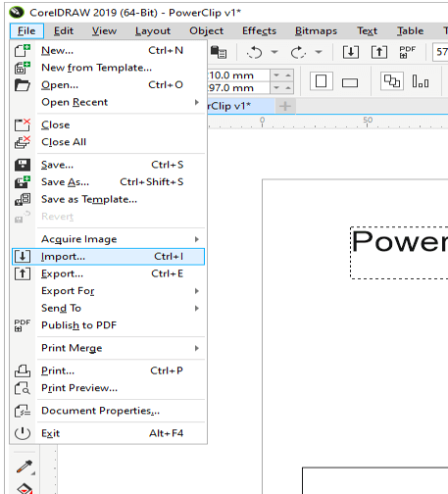This screenshot has height=494, width=448.
Task: Click the Open folder icon in menu
Action: coord(23,85)
